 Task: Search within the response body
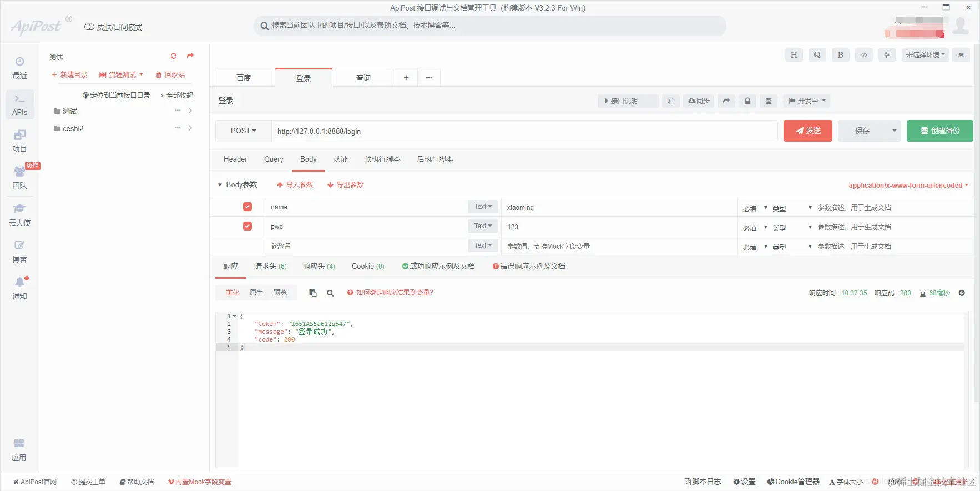(x=330, y=293)
